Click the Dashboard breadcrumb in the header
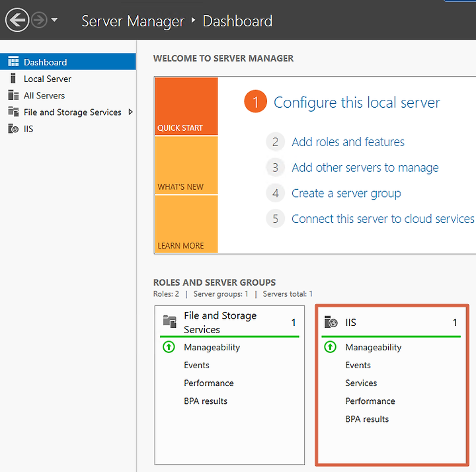The width and height of the screenshot is (476, 472). [x=237, y=21]
